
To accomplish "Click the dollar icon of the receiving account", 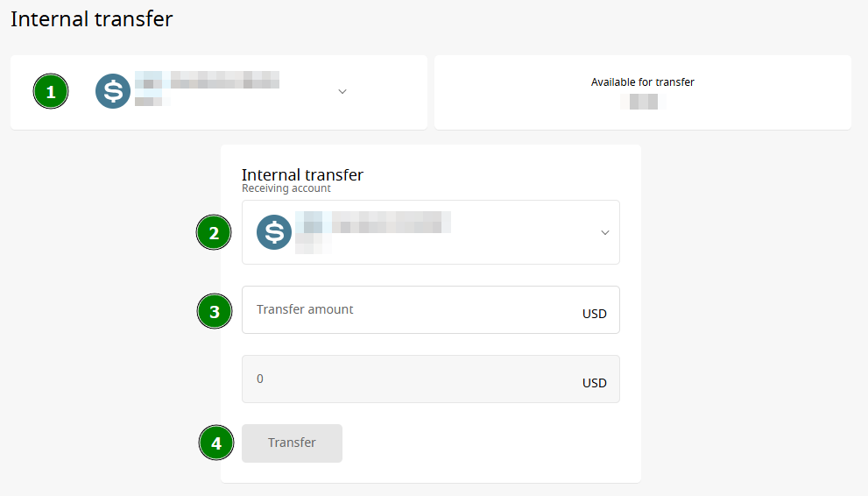I will [x=274, y=232].
